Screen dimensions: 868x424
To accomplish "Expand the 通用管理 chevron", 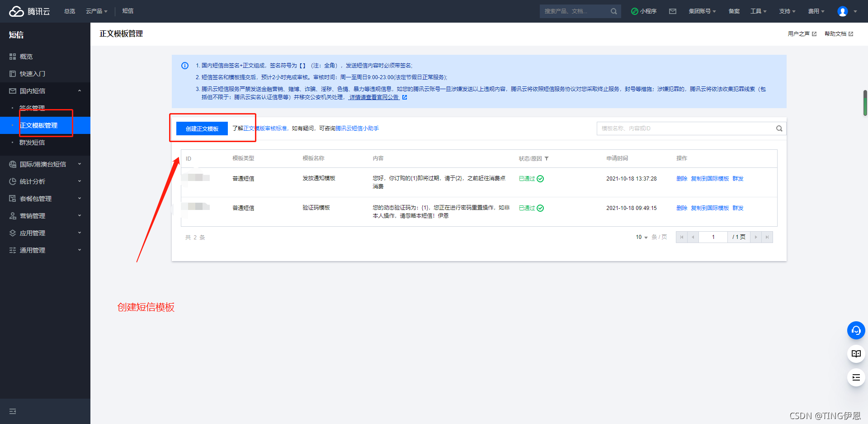I will pos(80,250).
